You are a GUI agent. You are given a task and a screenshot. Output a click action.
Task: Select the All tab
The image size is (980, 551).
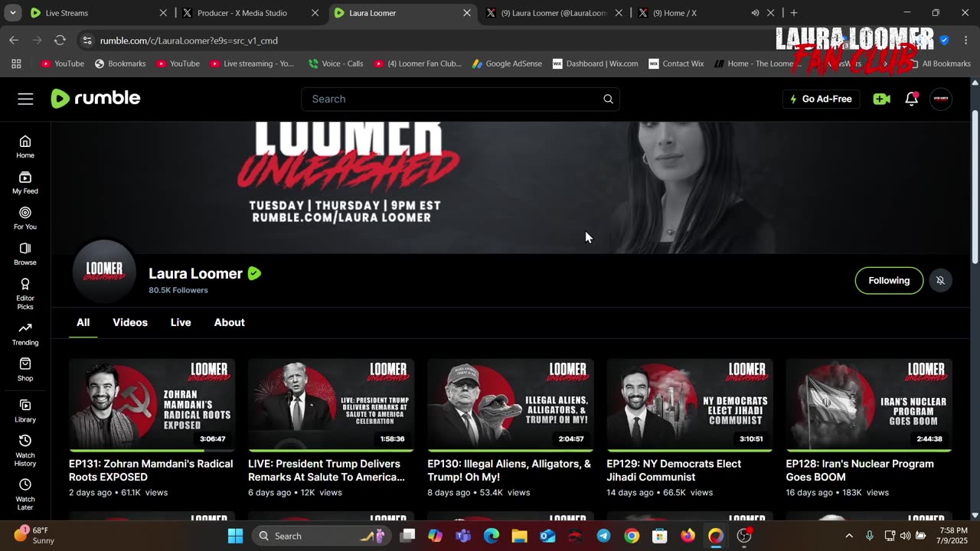83,322
